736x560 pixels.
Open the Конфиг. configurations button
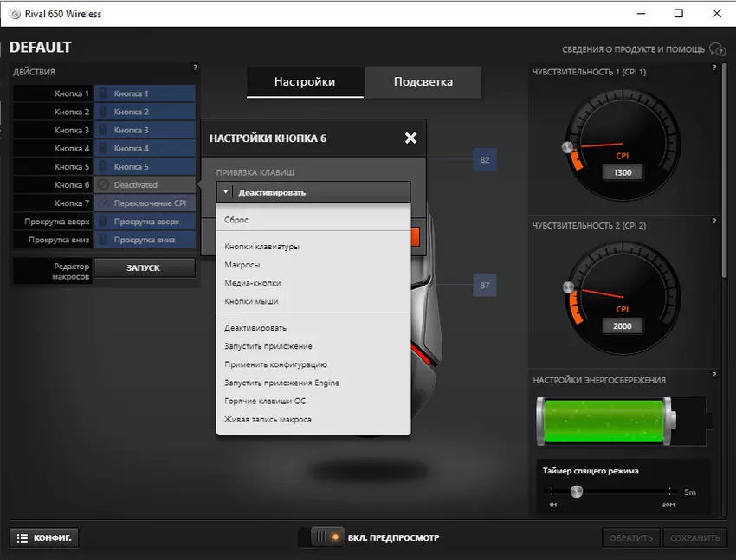tap(44, 537)
